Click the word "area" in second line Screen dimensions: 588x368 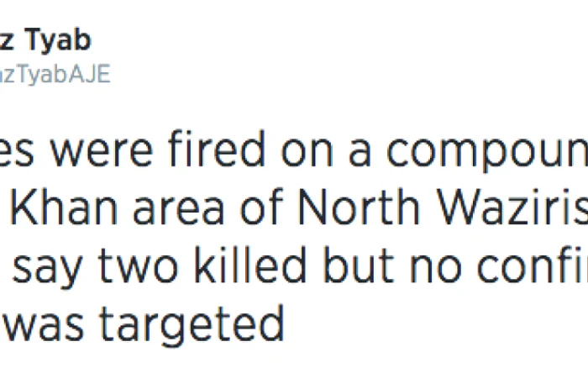coord(178,211)
